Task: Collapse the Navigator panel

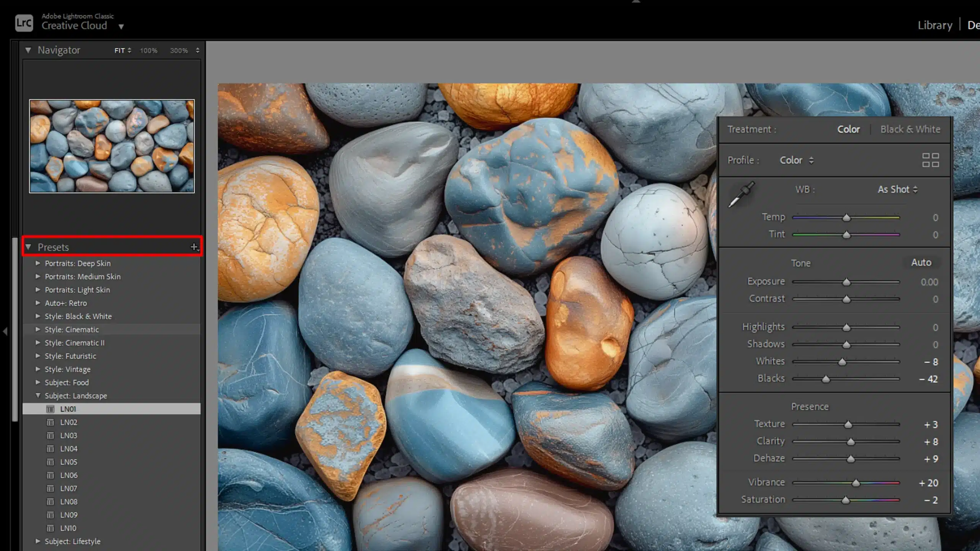Action: [28, 50]
